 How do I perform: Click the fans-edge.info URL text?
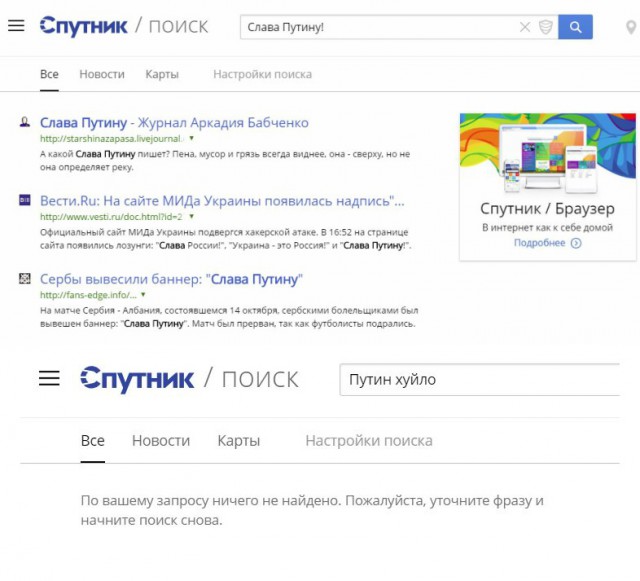pos(88,295)
